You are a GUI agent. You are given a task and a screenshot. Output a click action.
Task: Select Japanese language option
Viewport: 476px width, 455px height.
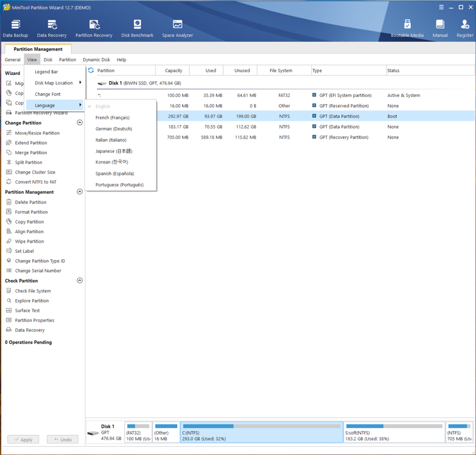pos(121,151)
